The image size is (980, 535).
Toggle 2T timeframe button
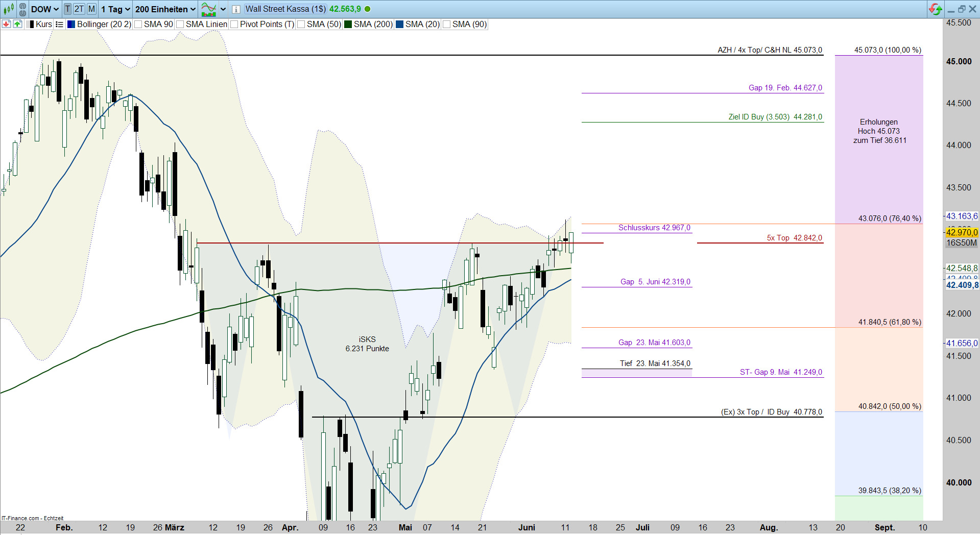point(79,9)
